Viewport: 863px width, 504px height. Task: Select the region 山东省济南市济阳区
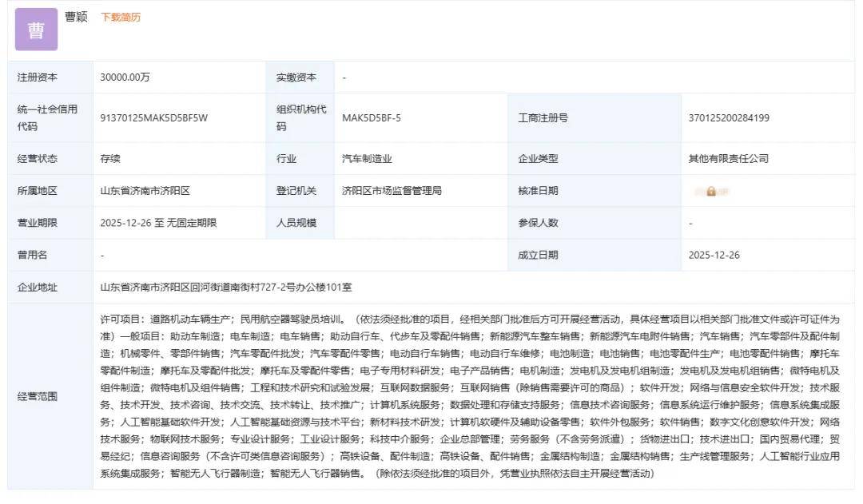click(x=145, y=191)
